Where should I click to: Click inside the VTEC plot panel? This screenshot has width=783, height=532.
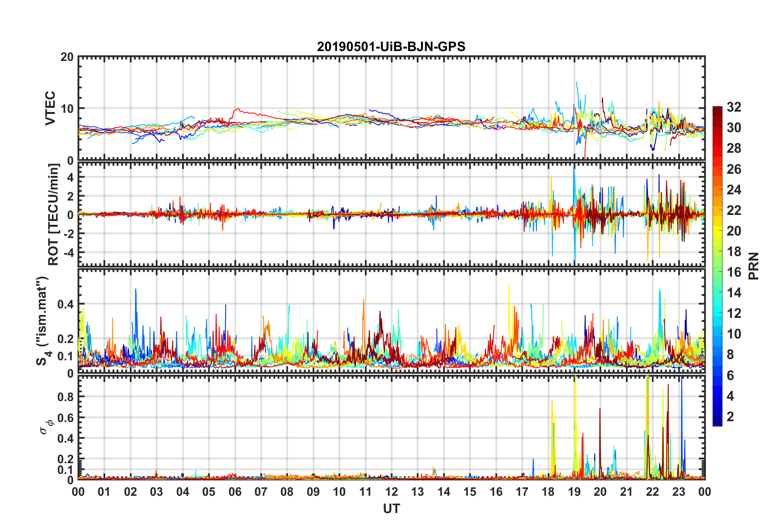coord(391,108)
